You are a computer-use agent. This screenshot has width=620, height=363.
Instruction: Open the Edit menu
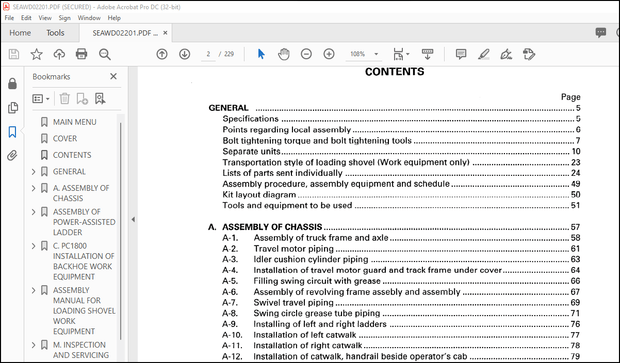26,18
